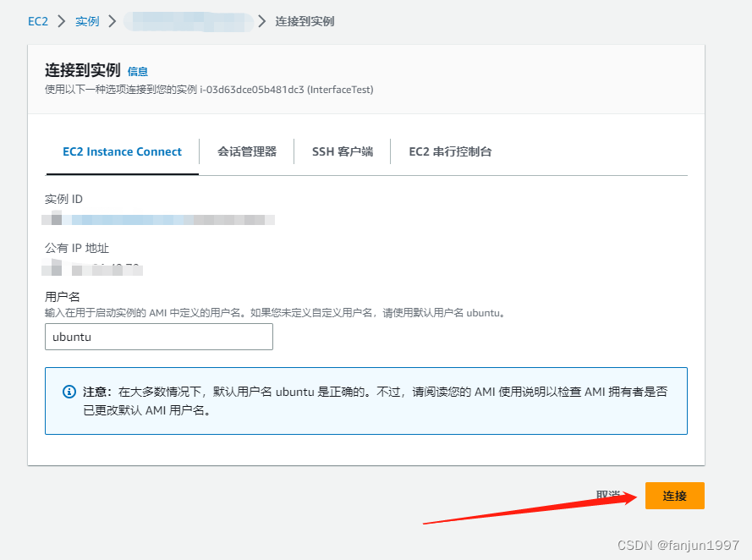Click the 用户名 help text mentioning AMI

point(275,313)
